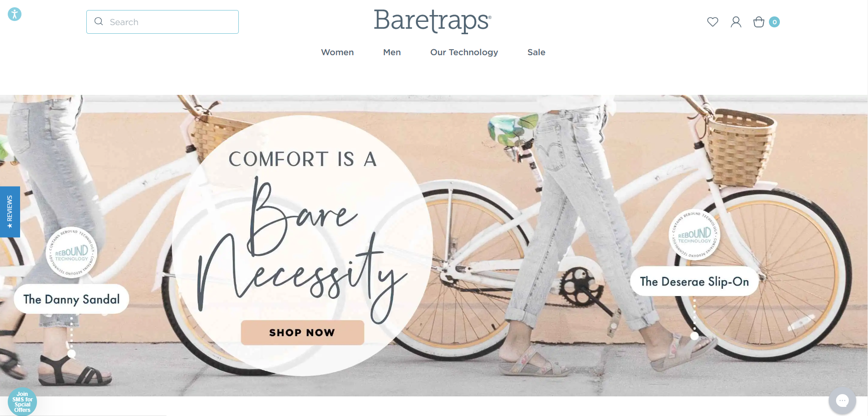Open the chat bubble widget
This screenshot has height=416, width=868.
[x=842, y=400]
